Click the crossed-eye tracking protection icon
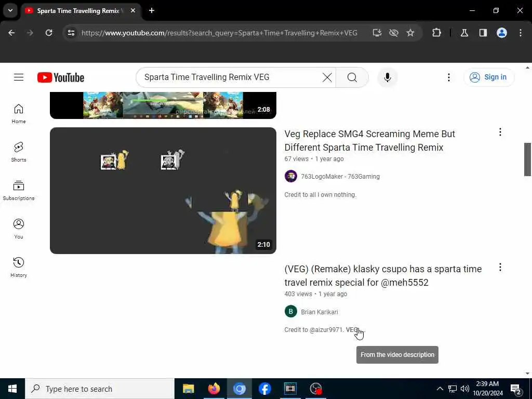532x399 pixels. [394, 33]
